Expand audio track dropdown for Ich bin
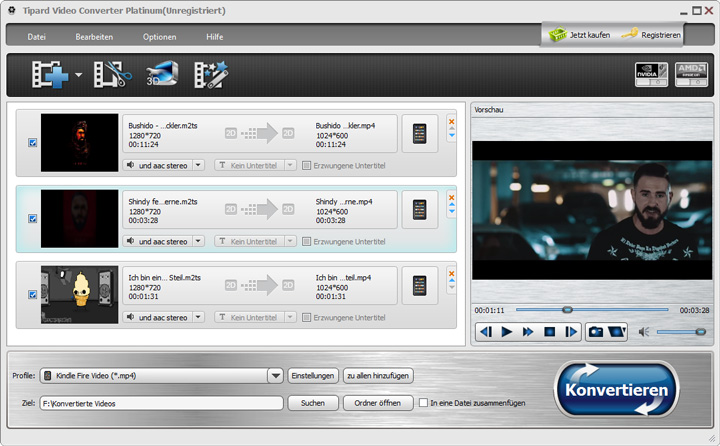Screen dimensions: 720x446 point(198,317)
